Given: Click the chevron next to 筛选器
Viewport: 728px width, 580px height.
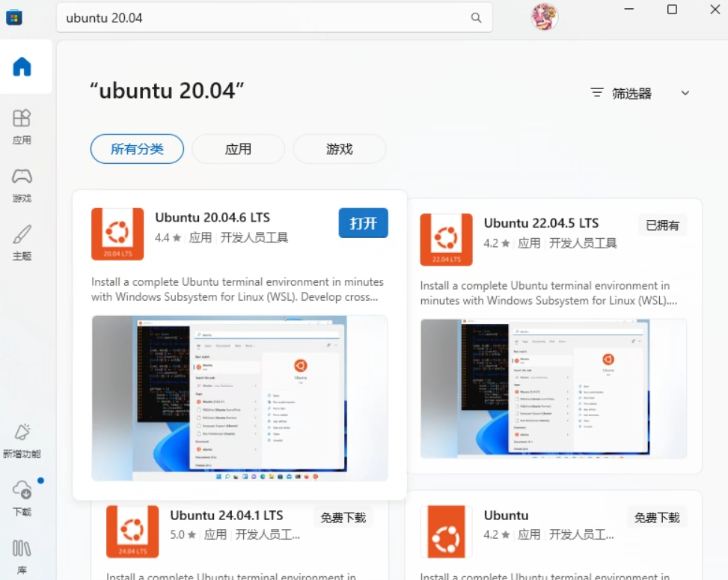Looking at the screenshot, I should click(685, 94).
